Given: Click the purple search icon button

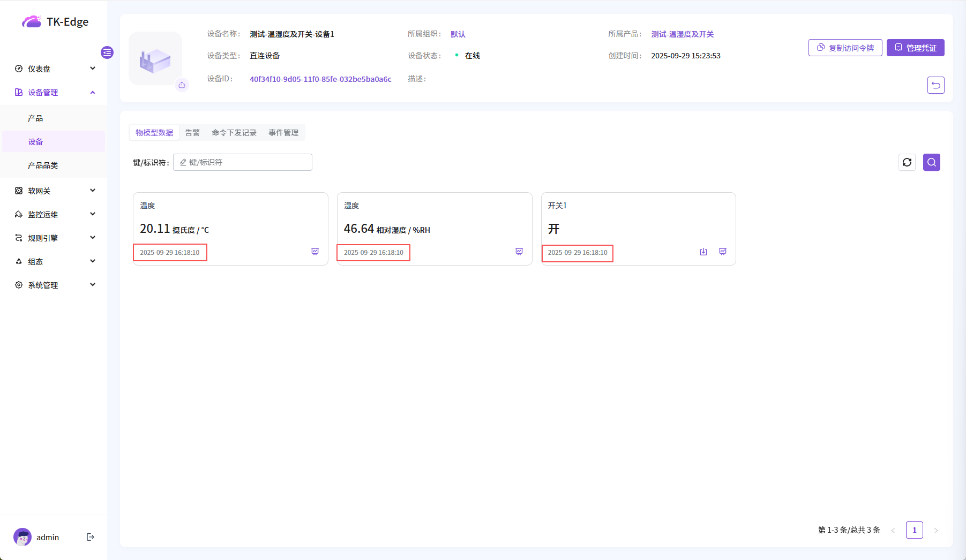Looking at the screenshot, I should (931, 162).
